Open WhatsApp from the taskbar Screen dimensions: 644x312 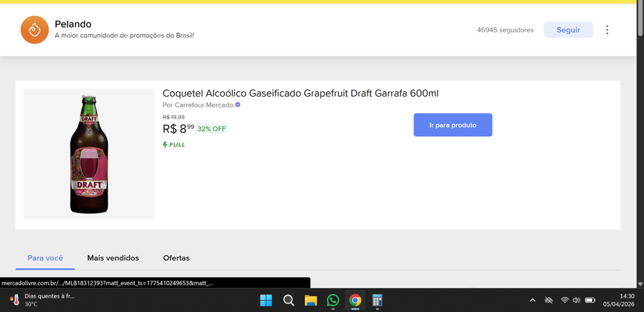coord(333,301)
